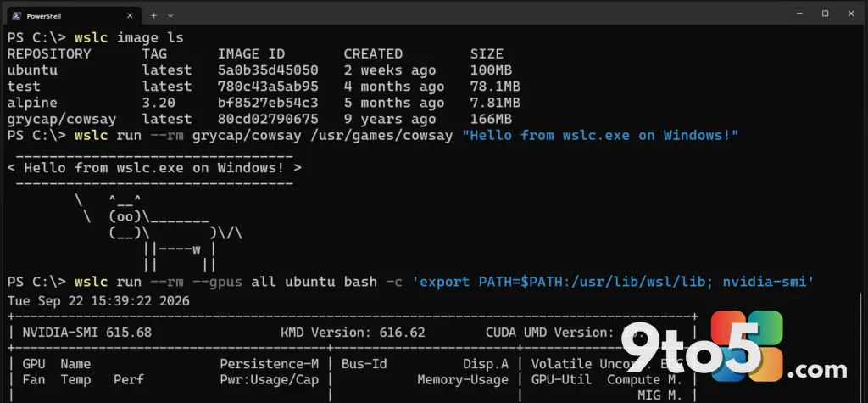868x403 pixels.
Task: Click the 7.81MB size value
Action: coord(495,103)
